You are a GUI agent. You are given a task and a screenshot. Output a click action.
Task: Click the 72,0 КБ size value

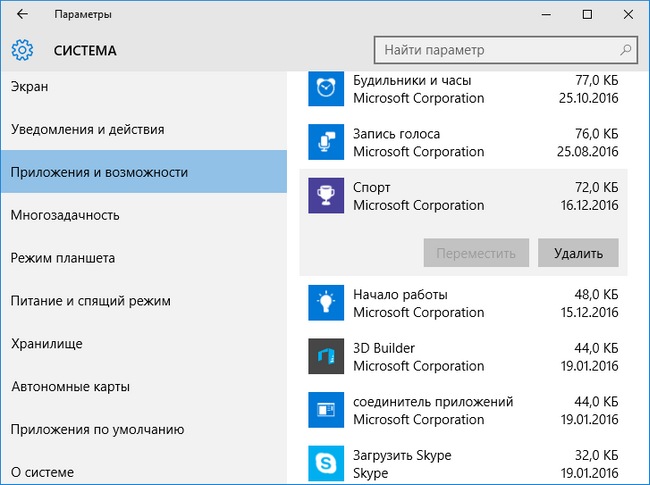pos(597,187)
